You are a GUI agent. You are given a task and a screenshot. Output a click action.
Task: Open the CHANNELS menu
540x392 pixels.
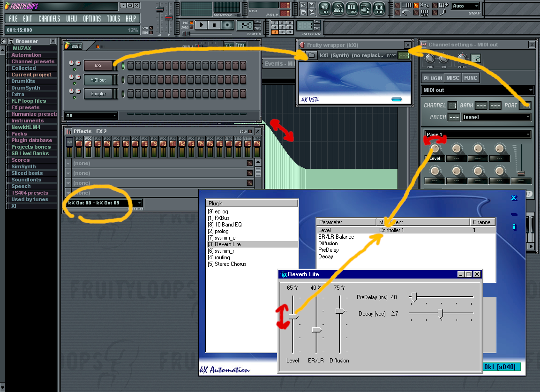pyautogui.click(x=49, y=19)
